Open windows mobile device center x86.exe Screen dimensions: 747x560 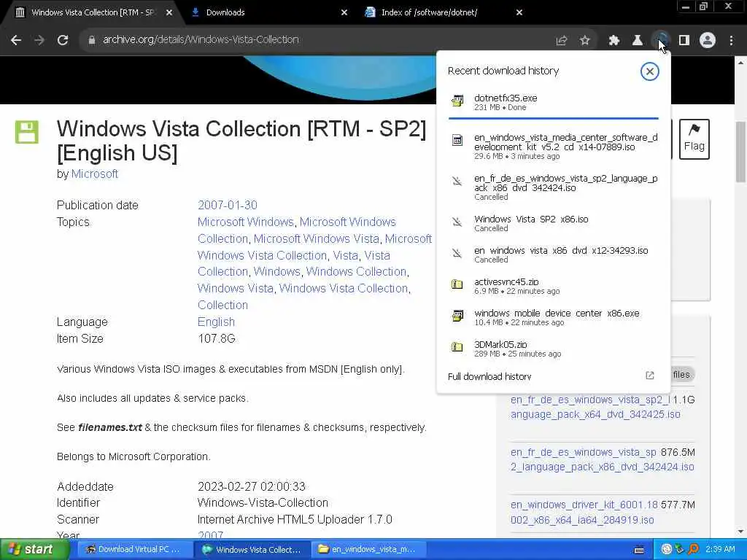[553, 317]
